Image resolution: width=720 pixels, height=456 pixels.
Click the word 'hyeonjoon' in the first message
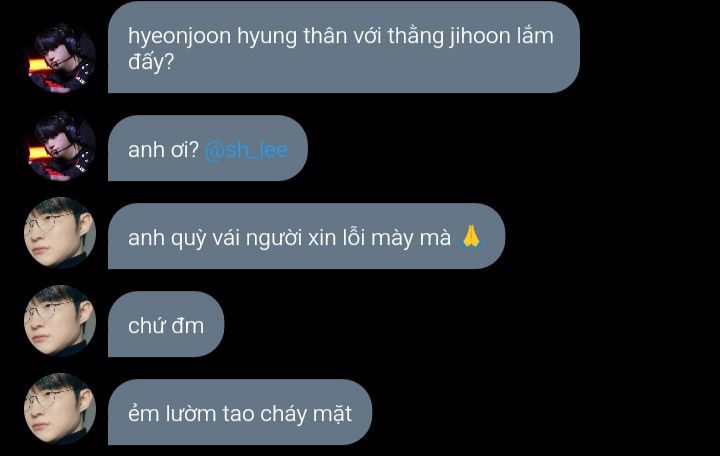(180, 36)
